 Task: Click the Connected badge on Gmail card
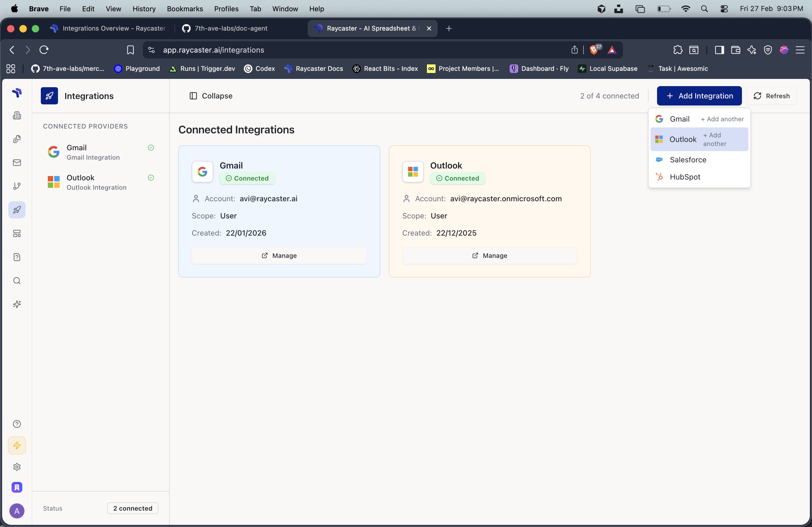(x=247, y=178)
